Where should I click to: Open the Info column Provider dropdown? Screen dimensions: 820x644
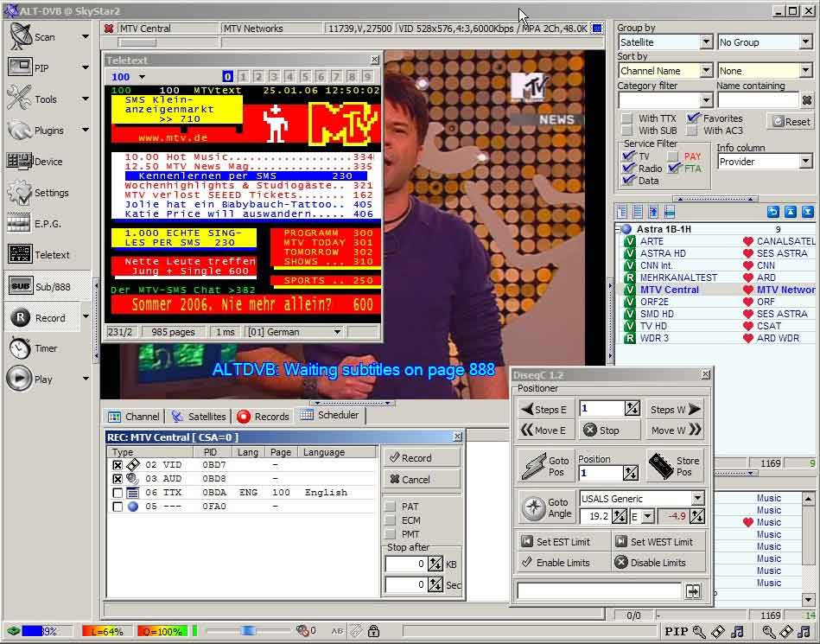tap(806, 162)
